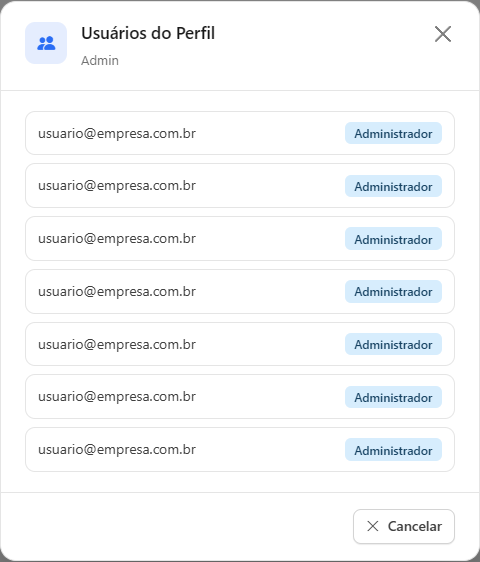The height and width of the screenshot is (562, 480).
Task: Click the Cancelar button
Action: [404, 526]
